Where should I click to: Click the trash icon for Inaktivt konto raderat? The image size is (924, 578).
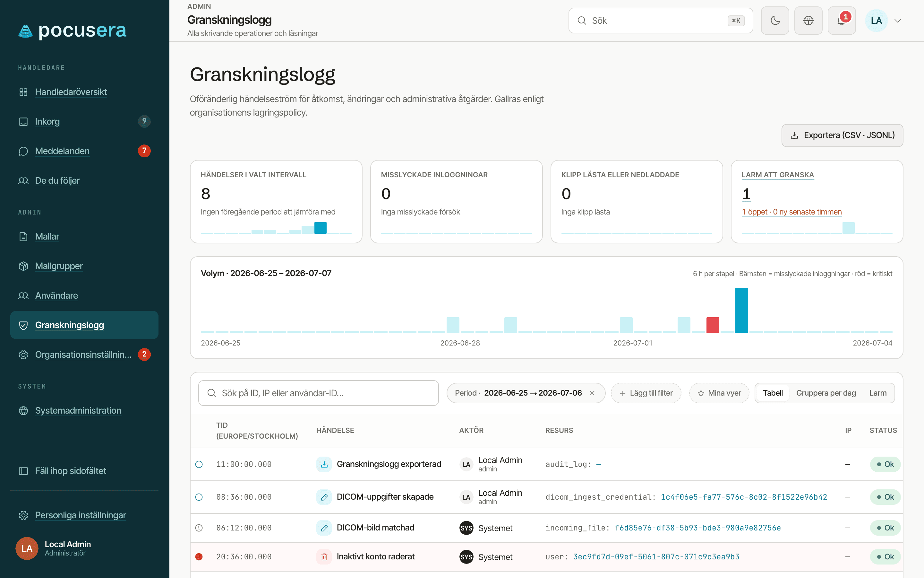coord(324,556)
